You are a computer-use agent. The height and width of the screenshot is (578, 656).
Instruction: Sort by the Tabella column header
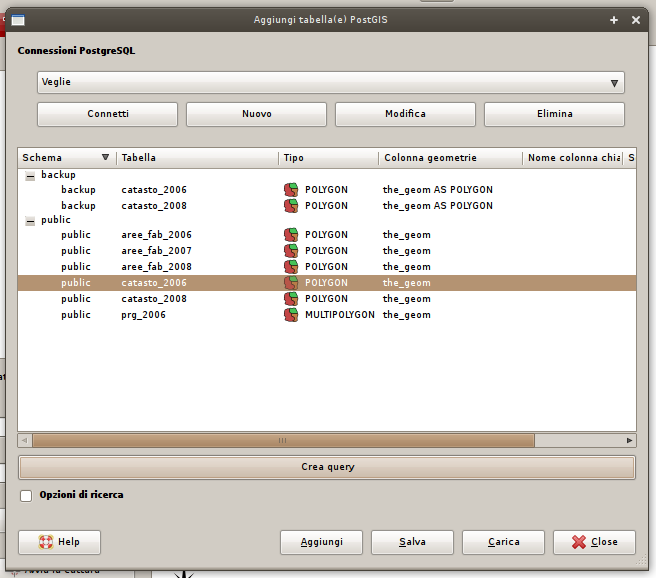[197, 158]
